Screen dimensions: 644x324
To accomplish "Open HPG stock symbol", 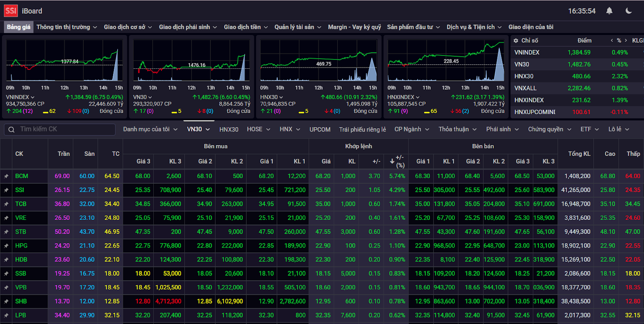I will coord(21,246).
